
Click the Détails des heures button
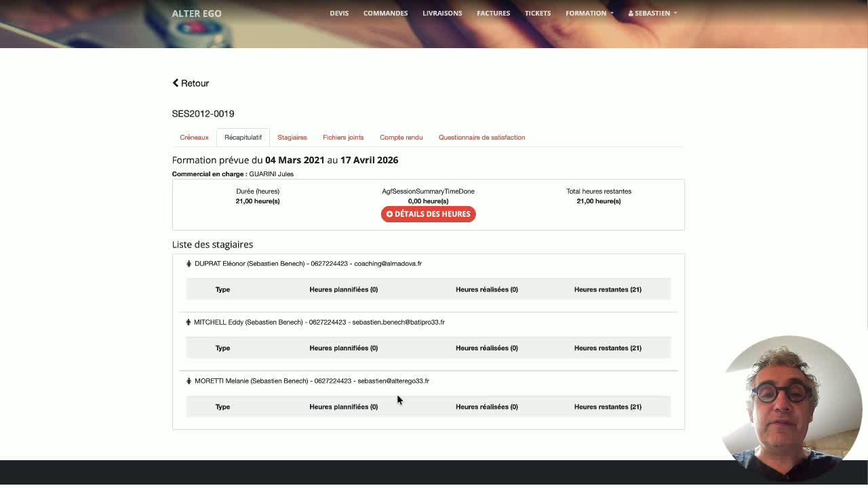[x=428, y=214]
